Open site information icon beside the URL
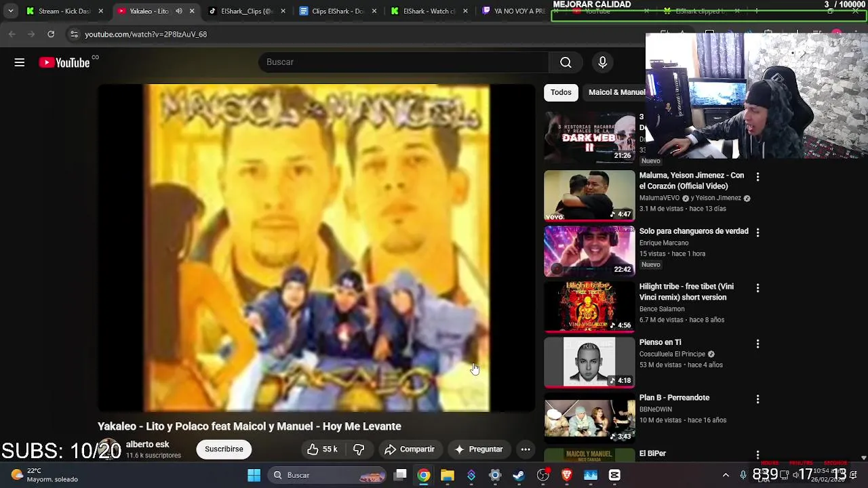This screenshot has width=868, height=488. point(74,34)
